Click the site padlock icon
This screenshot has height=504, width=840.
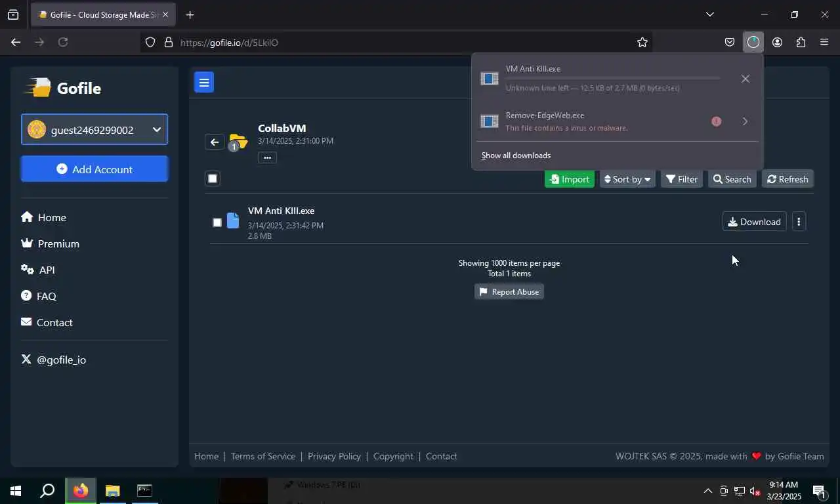pos(169,42)
